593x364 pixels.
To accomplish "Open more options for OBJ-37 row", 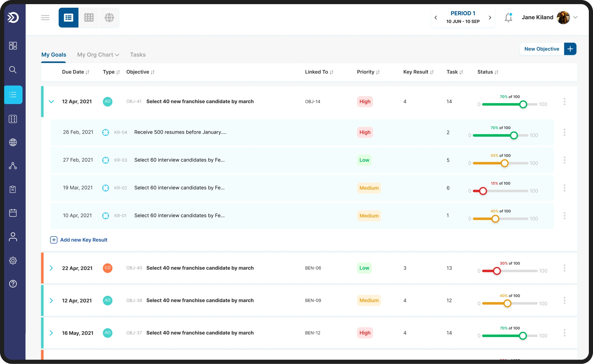I will coord(565,333).
